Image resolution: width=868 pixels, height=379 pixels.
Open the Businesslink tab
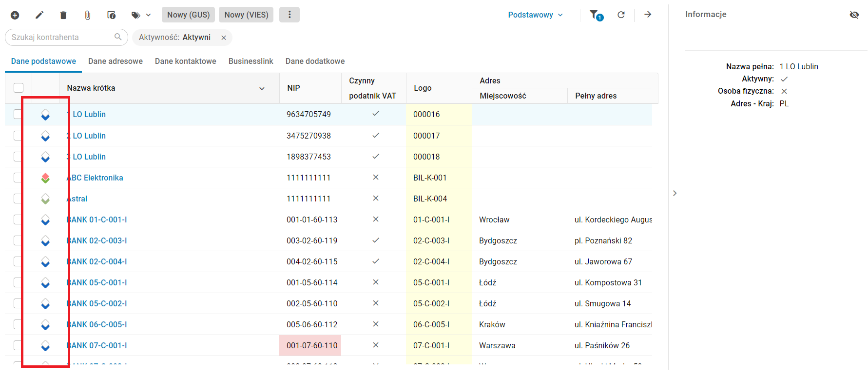coord(251,61)
